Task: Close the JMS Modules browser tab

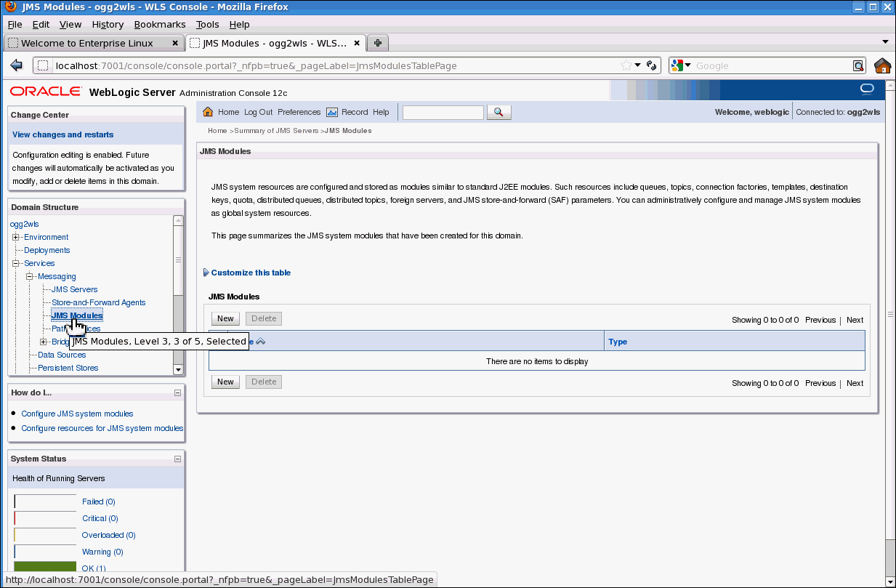Action: (x=357, y=43)
